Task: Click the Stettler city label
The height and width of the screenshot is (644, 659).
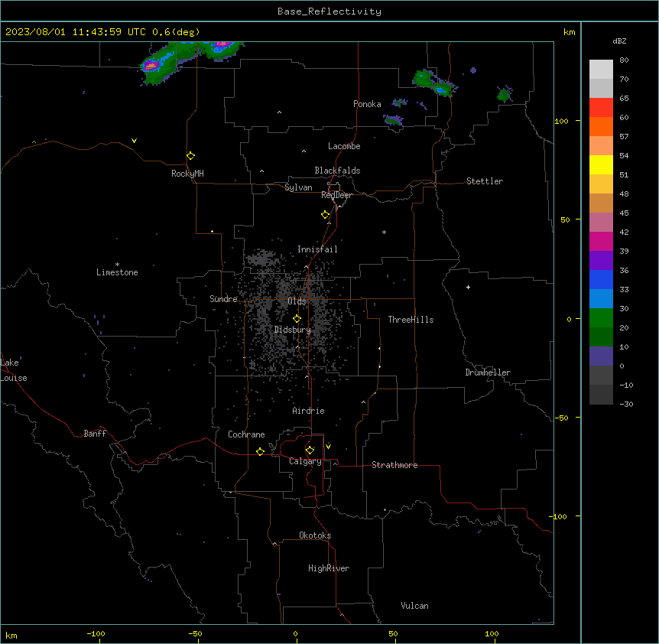Action: coord(485,181)
